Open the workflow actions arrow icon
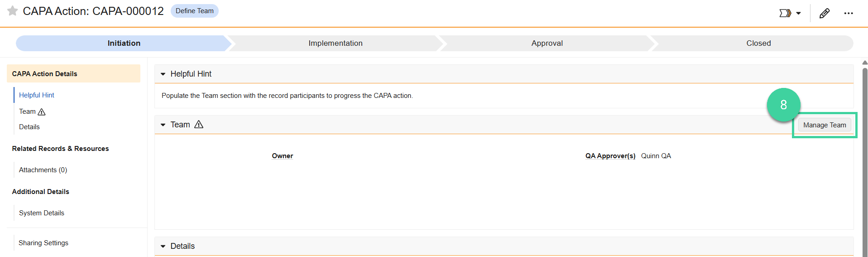This screenshot has width=868, height=257. click(x=785, y=13)
